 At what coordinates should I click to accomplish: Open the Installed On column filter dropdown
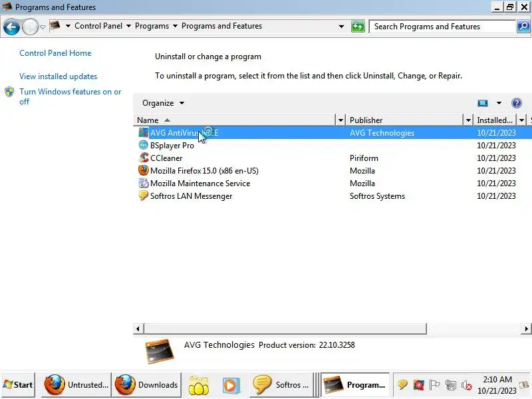point(521,120)
